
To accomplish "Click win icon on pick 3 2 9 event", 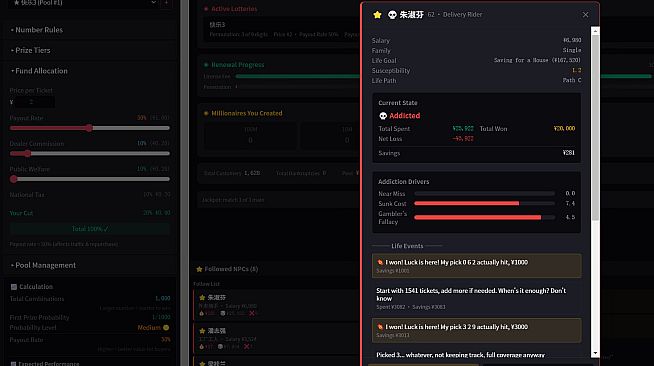I will 380,327.
